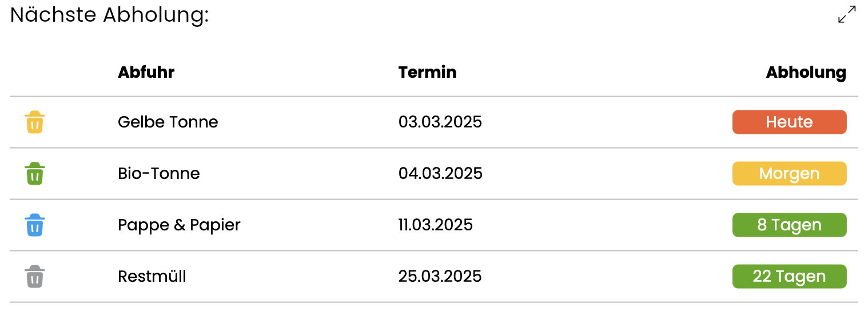Screen dimensions: 868x311
Task: Click the green Bio-Tonne bin icon
Action: pyautogui.click(x=35, y=174)
